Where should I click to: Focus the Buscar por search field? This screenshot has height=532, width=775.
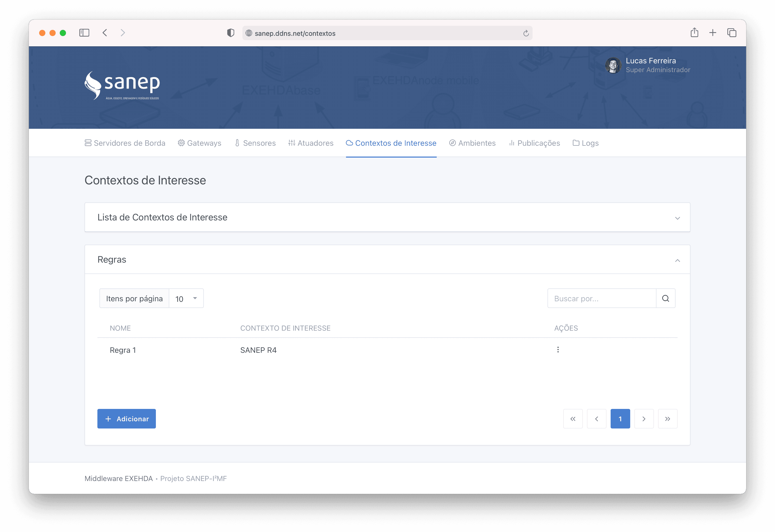click(602, 298)
